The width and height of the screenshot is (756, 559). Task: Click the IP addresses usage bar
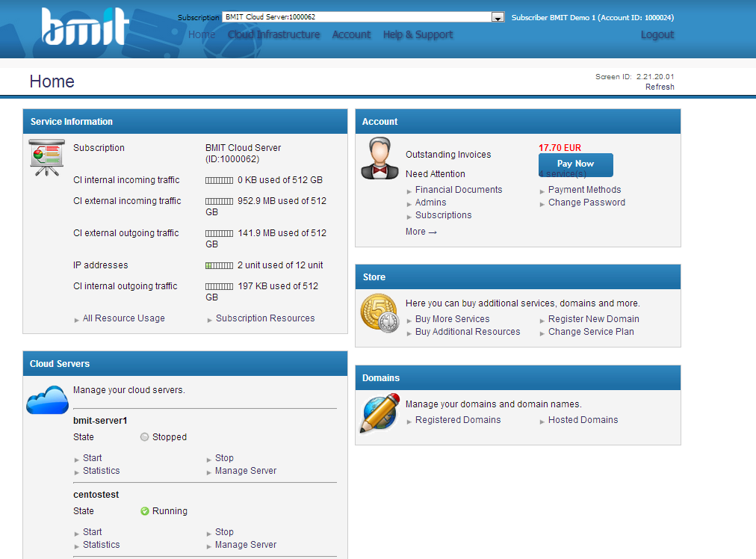point(220,266)
